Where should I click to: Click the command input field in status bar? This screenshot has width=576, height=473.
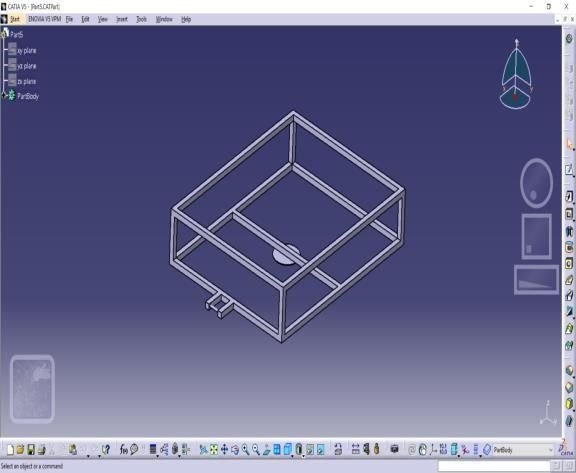coord(495,466)
